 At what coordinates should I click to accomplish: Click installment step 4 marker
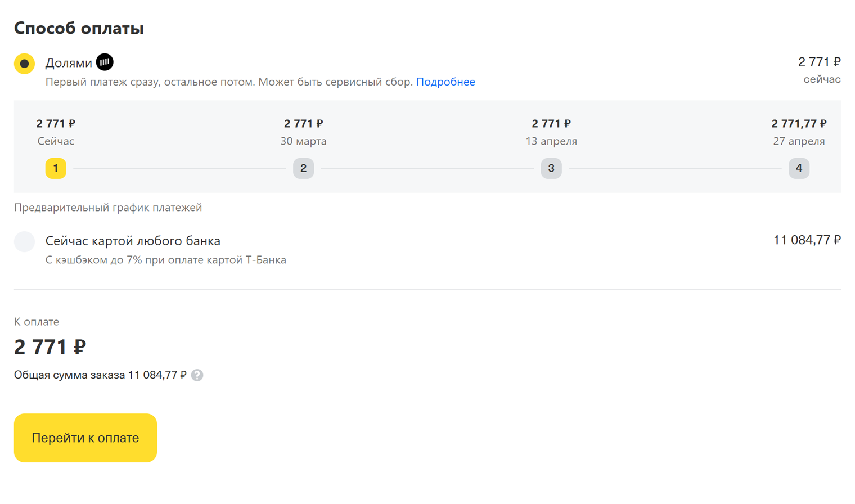pyautogui.click(x=799, y=168)
